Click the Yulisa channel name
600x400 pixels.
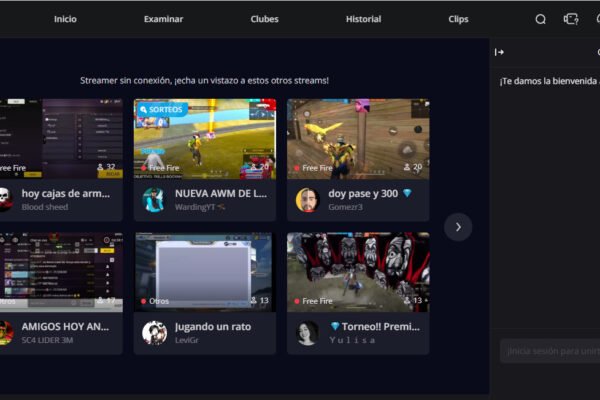[x=352, y=340]
